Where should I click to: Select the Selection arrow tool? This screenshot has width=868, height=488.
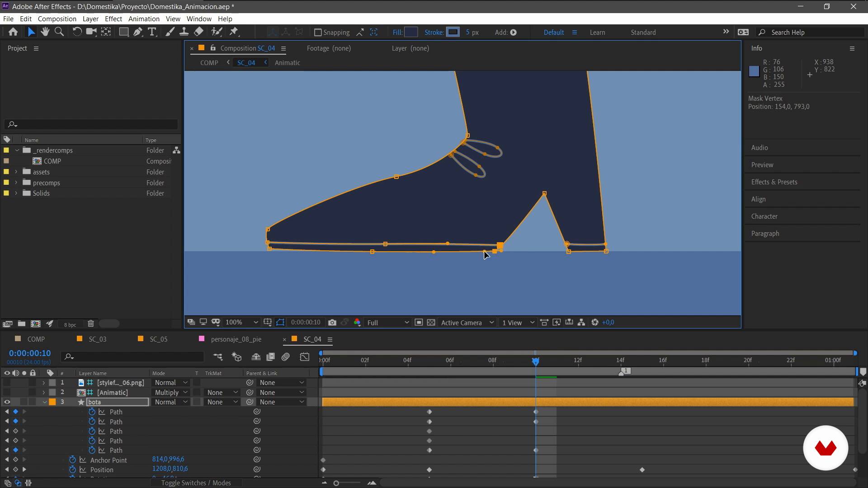(31, 32)
